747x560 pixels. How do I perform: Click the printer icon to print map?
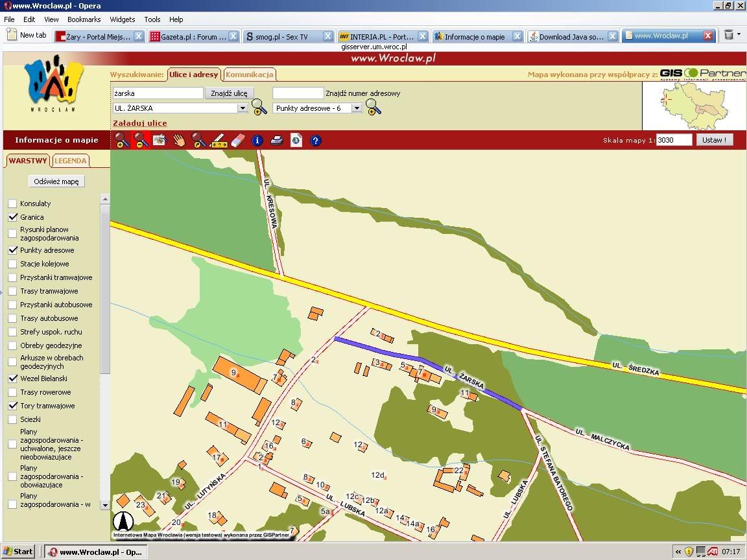click(x=277, y=140)
